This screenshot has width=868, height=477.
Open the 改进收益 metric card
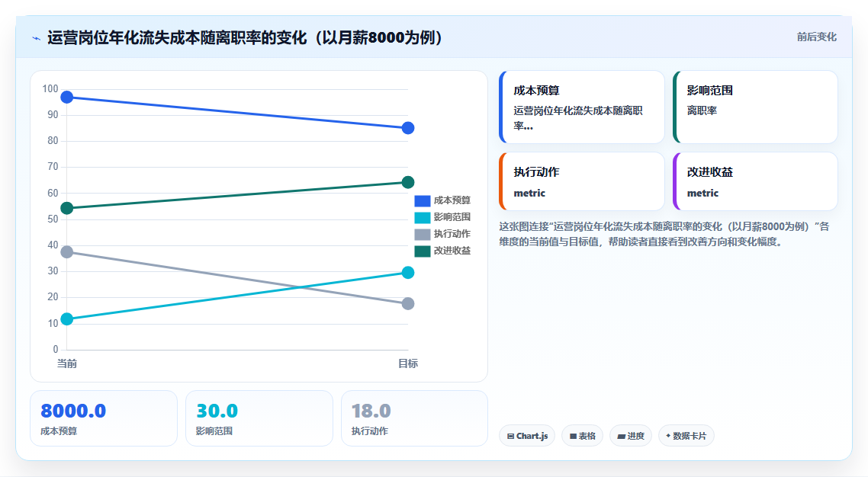click(x=755, y=181)
